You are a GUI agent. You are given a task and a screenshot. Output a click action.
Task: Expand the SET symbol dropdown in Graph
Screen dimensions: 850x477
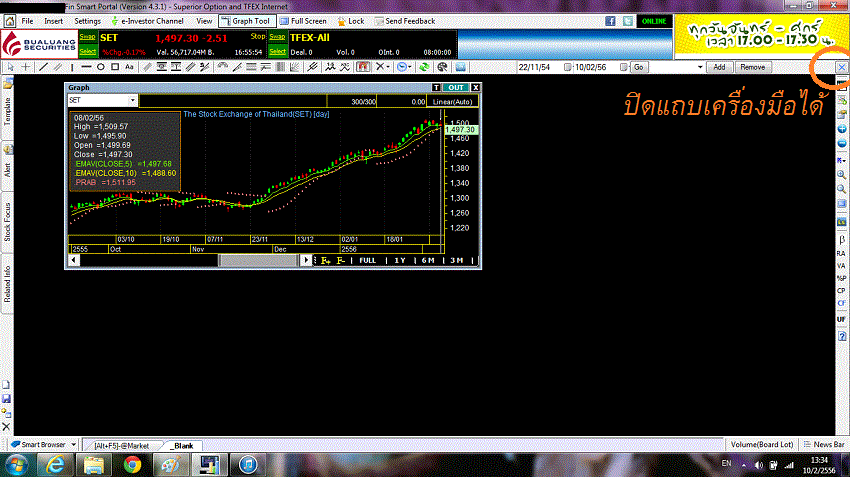tap(132, 100)
